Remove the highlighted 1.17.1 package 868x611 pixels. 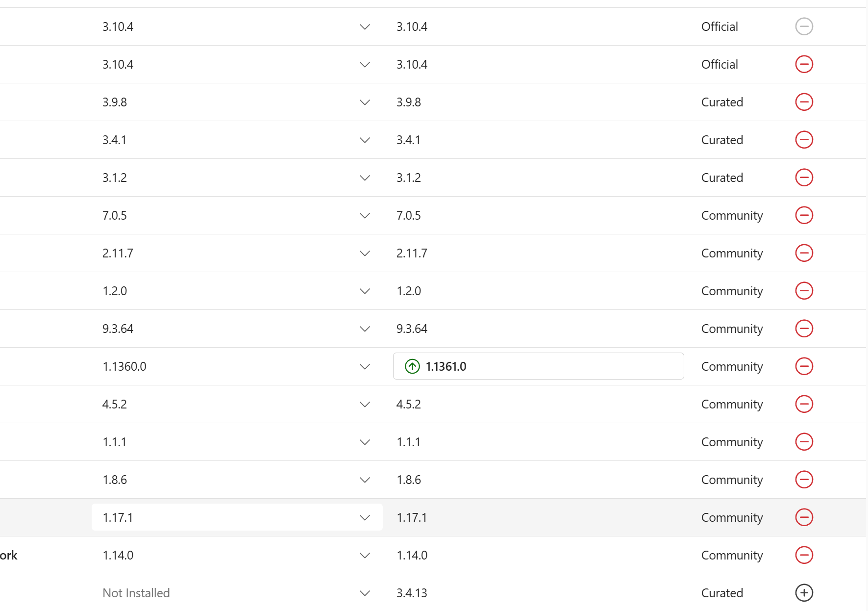pyautogui.click(x=804, y=517)
